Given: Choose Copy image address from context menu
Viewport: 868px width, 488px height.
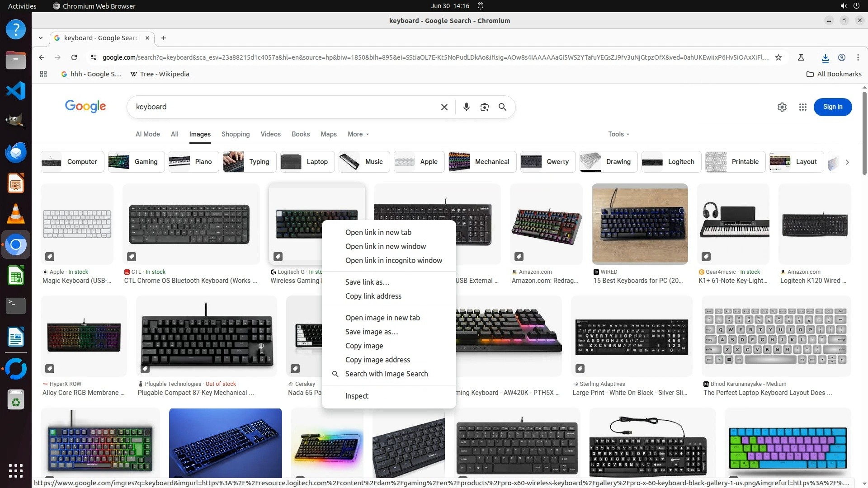Looking at the screenshot, I should [377, 360].
